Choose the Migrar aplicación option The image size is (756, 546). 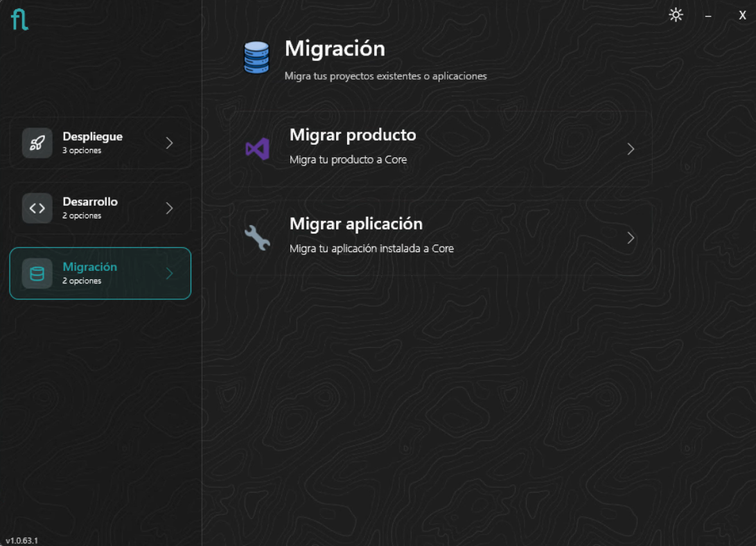pyautogui.click(x=441, y=238)
